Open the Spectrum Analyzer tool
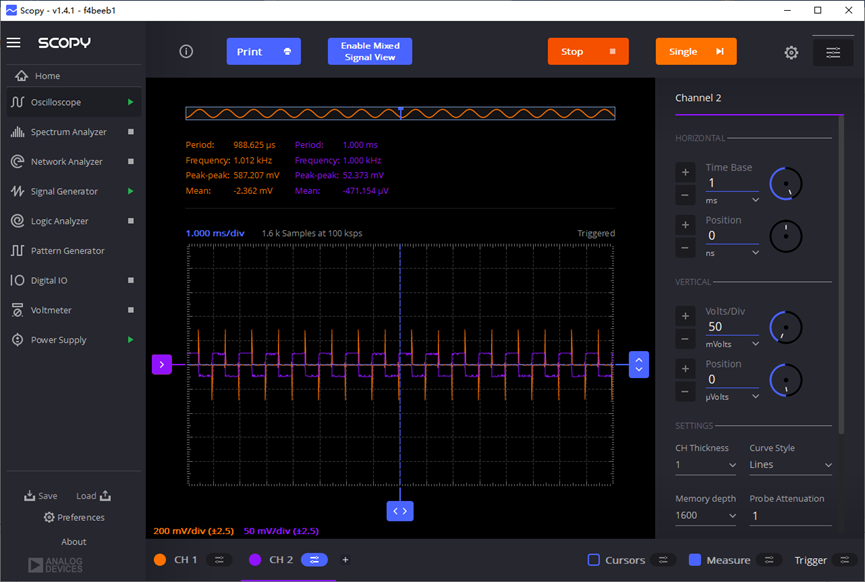The image size is (865, 582). point(68,132)
